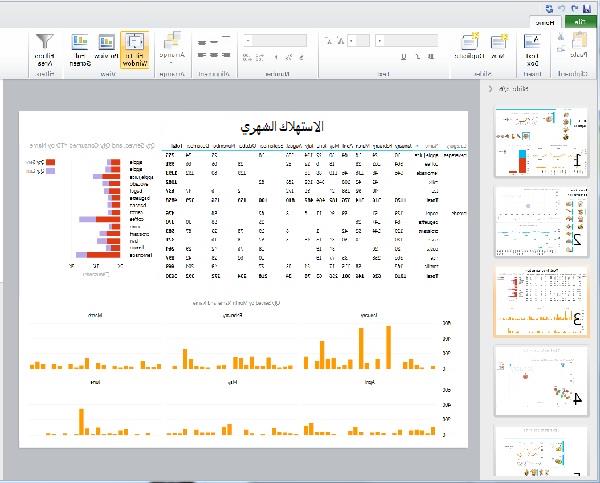The height and width of the screenshot is (483, 600).
Task: Click the March small-multiple chart title
Action: pos(95,315)
